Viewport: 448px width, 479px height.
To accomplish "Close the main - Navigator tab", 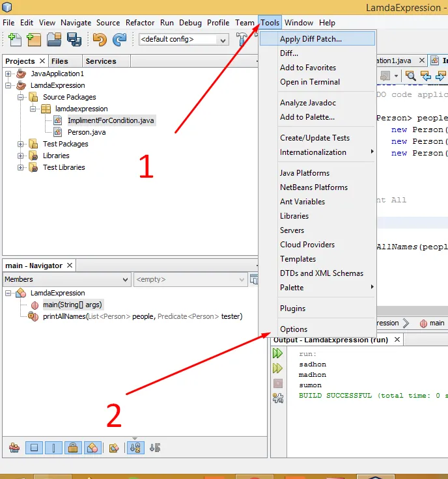I will (70, 266).
